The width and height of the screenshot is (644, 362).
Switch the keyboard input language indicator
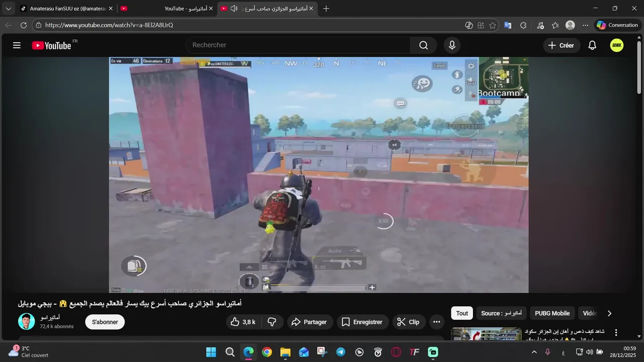click(x=563, y=352)
